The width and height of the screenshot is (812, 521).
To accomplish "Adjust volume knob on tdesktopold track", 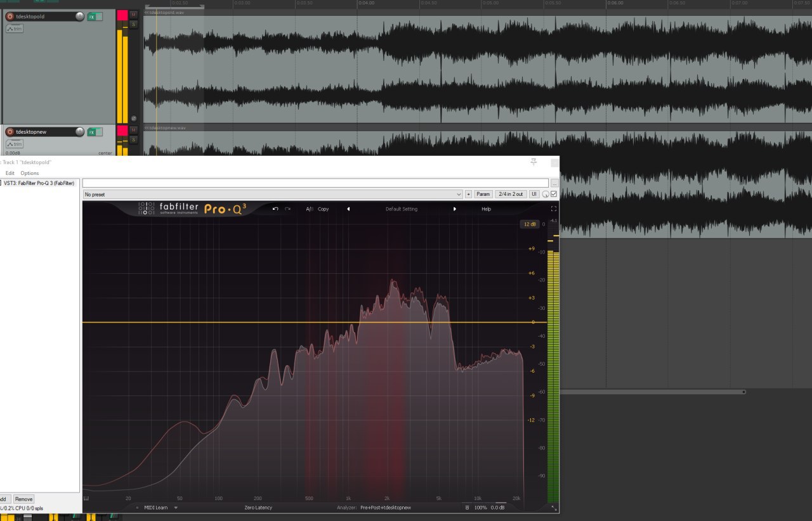I will click(79, 16).
